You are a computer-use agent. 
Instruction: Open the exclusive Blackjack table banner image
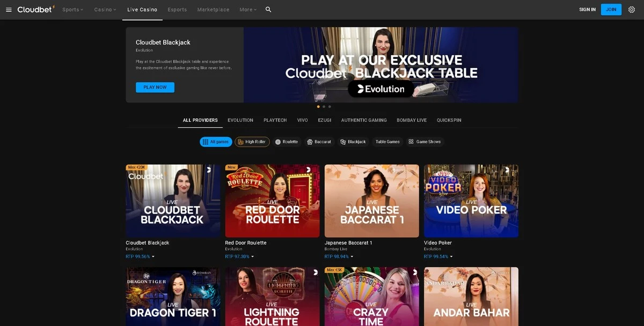click(381, 65)
